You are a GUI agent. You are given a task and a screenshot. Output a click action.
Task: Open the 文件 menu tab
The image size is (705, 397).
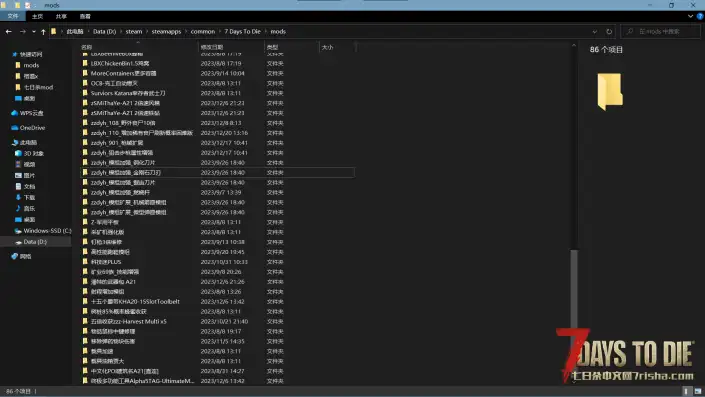click(x=13, y=16)
